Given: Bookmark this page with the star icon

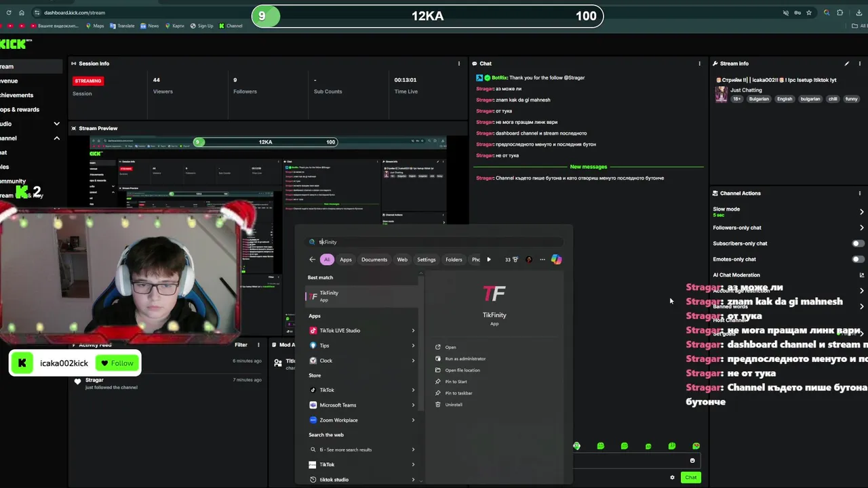Looking at the screenshot, I should click(809, 12).
